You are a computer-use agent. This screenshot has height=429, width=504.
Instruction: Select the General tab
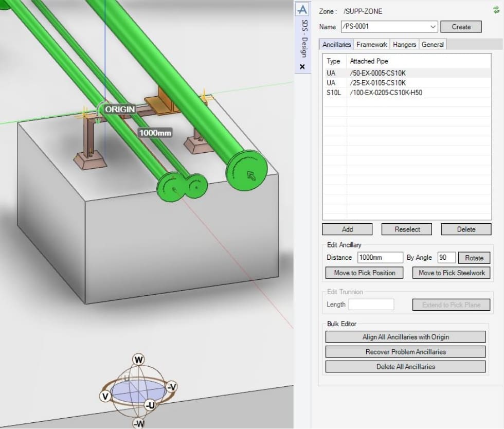click(x=433, y=45)
